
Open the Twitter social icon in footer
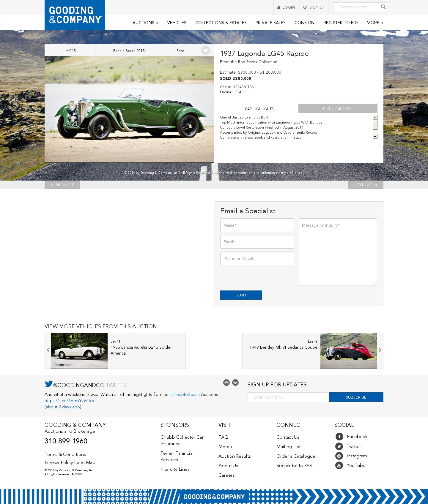339,446
